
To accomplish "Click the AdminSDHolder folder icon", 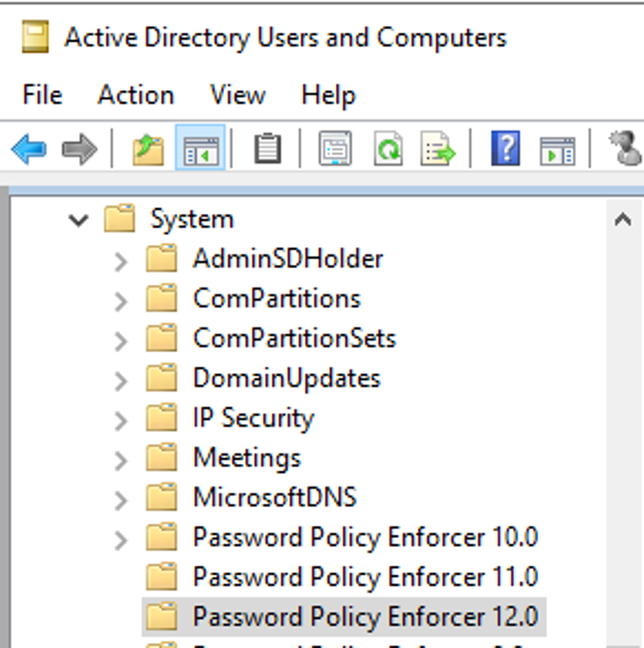I will 162,258.
